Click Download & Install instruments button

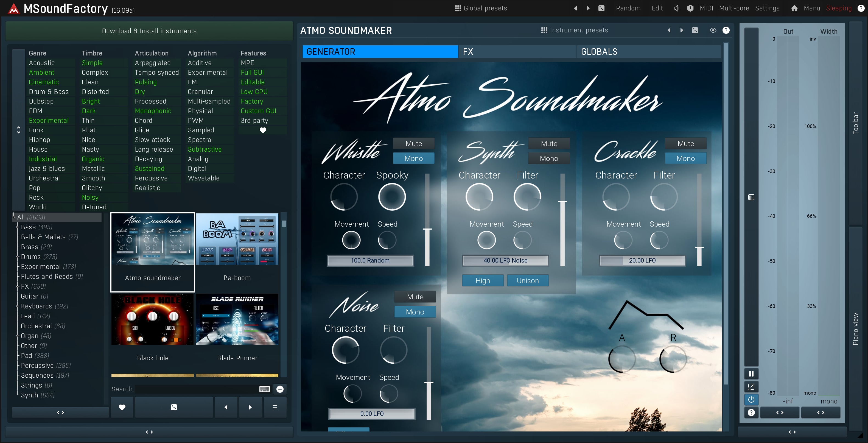149,31
